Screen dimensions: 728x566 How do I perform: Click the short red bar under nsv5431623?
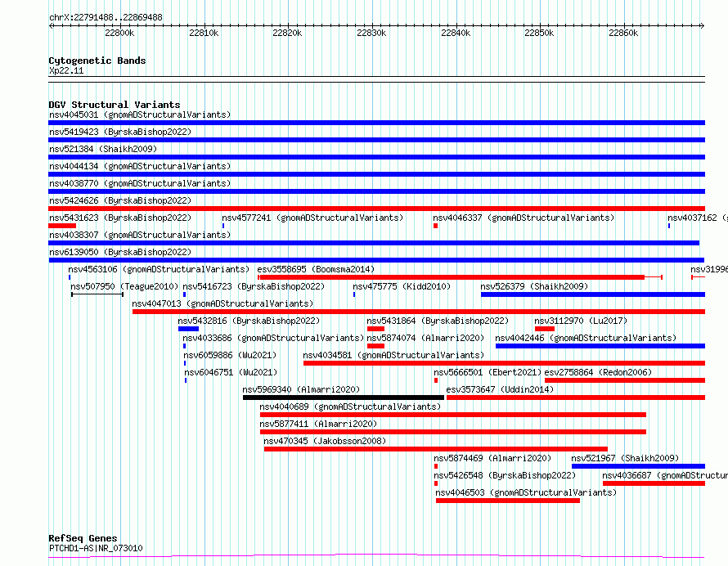click(62, 226)
